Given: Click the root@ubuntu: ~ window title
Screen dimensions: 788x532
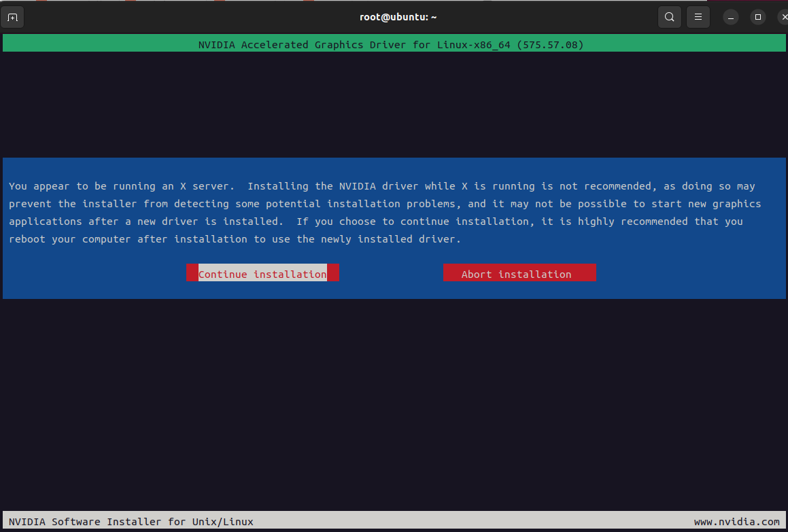Looking at the screenshot, I should (x=398, y=17).
